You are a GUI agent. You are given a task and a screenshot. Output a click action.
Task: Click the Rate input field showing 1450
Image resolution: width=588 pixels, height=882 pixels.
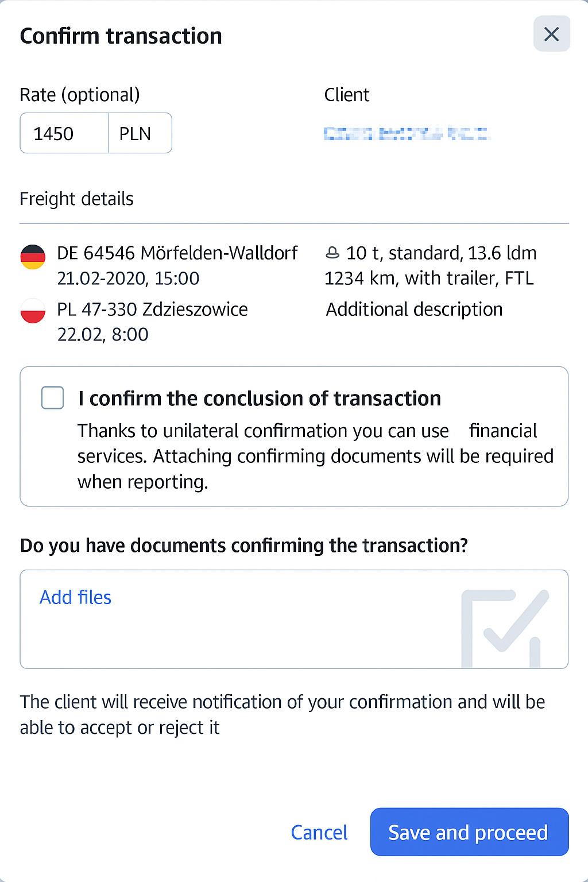coord(64,134)
